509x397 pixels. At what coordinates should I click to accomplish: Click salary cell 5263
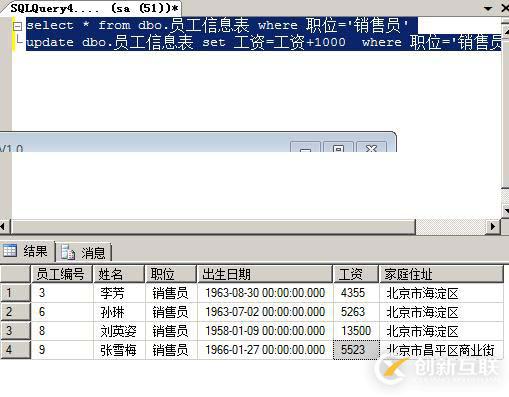pyautogui.click(x=356, y=312)
